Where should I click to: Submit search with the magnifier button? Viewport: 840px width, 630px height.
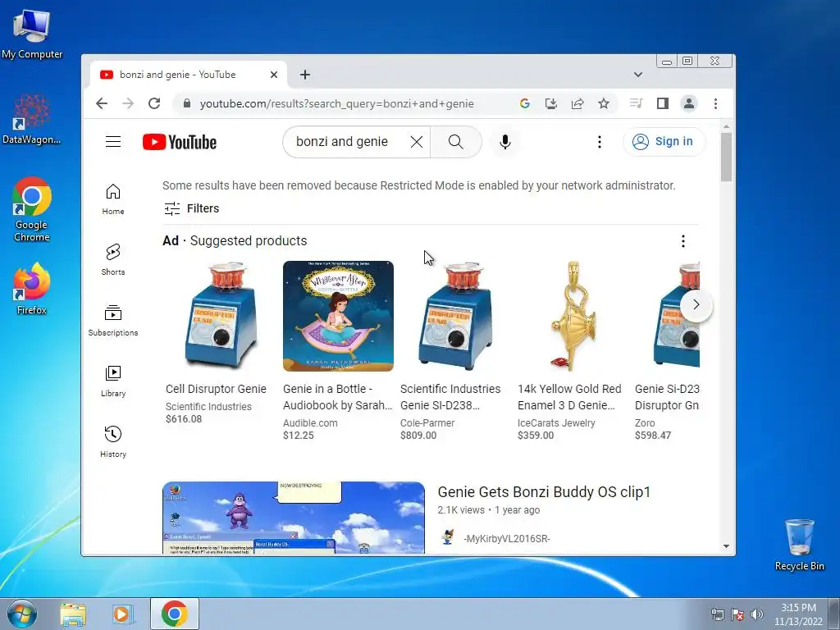[x=456, y=142]
